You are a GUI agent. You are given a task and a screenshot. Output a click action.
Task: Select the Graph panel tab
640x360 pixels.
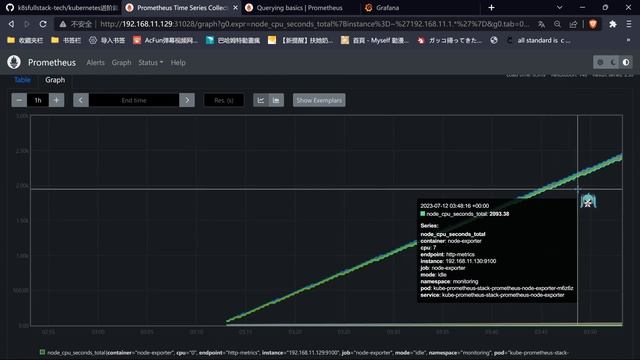(x=55, y=80)
